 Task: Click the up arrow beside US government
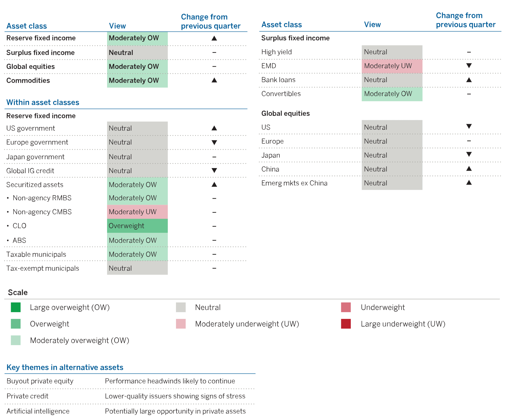pos(214,128)
